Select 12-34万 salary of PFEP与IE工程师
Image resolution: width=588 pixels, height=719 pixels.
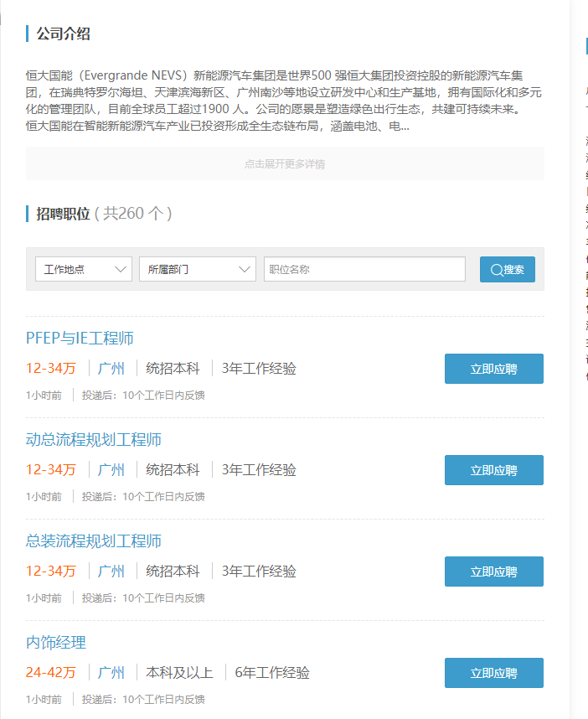pyautogui.click(x=51, y=368)
